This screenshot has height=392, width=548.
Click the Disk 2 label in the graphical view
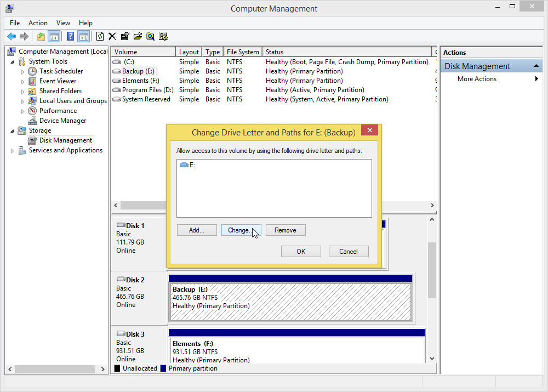[135, 280]
